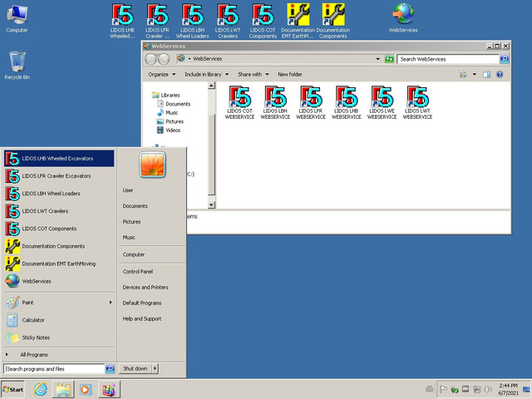Open the Share with dropdown
532x399 pixels.
pos(253,74)
